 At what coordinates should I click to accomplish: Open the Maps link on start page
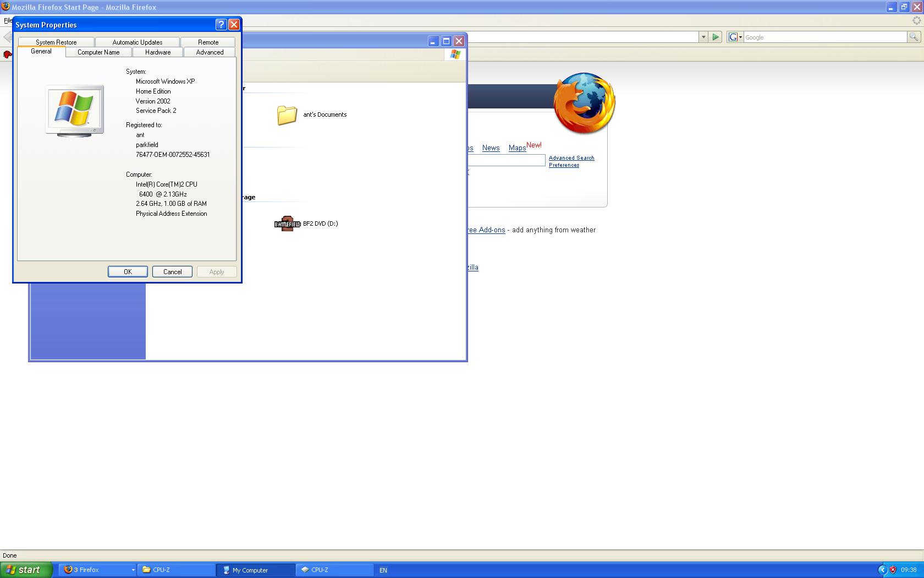517,148
